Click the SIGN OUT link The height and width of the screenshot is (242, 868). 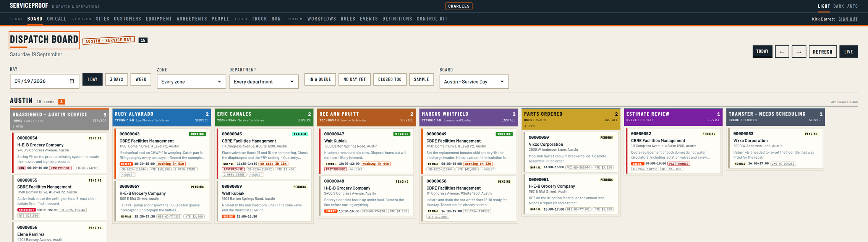click(x=848, y=19)
